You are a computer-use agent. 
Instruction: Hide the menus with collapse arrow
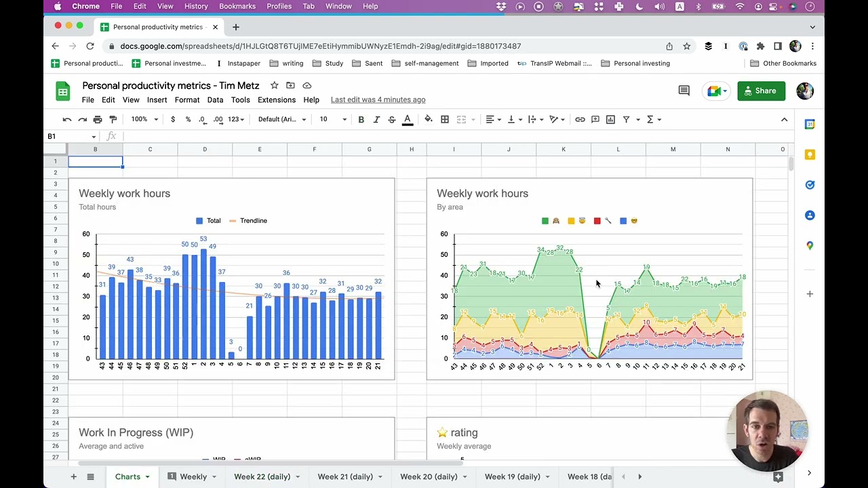(x=784, y=119)
